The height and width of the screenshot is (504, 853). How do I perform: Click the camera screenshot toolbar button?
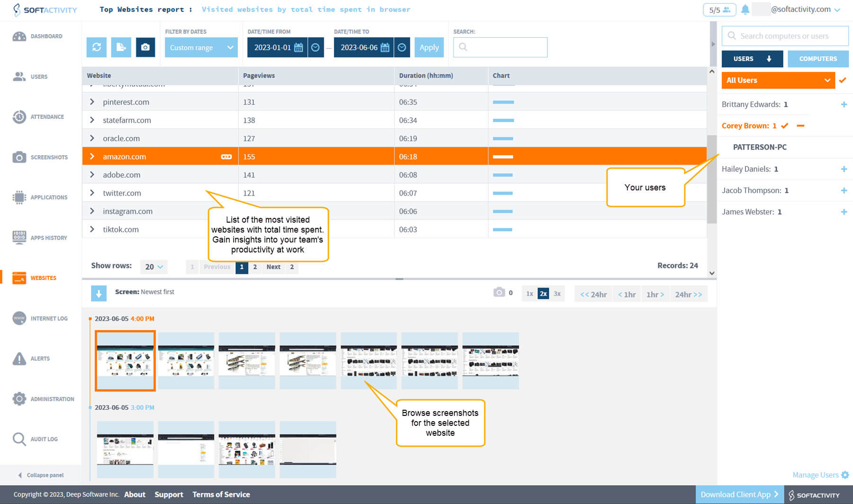coord(145,47)
